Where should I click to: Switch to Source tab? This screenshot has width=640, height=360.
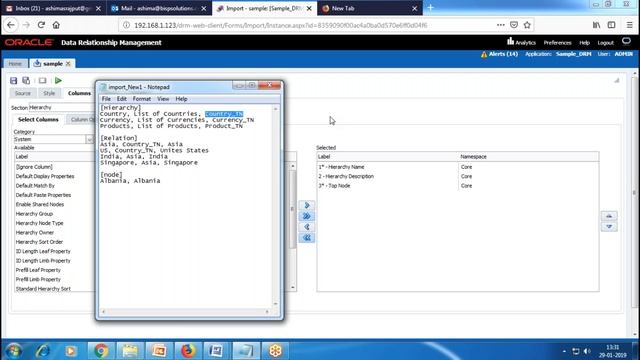coord(22,93)
